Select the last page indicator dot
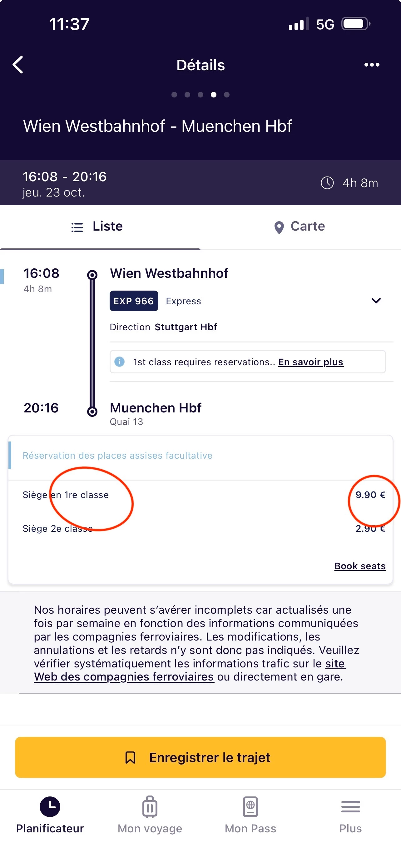This screenshot has width=401, height=868. [x=227, y=95]
